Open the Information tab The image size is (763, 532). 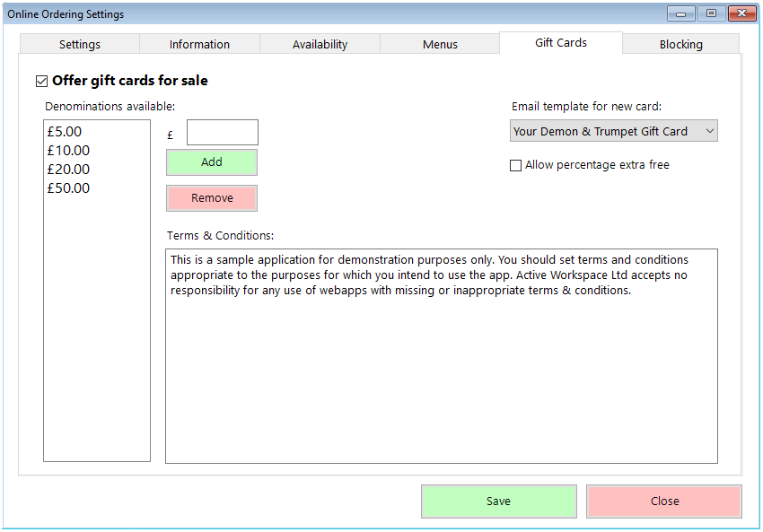[x=199, y=43]
